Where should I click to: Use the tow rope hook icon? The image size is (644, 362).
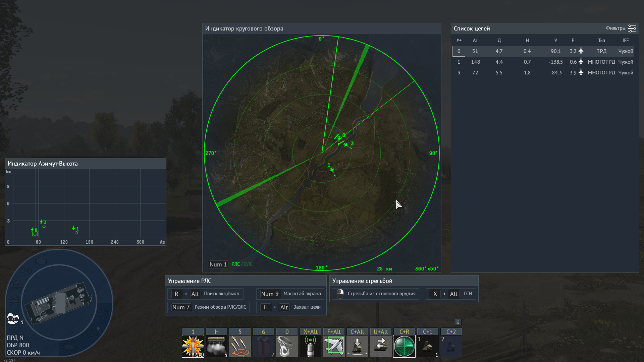pyautogui.click(x=287, y=346)
